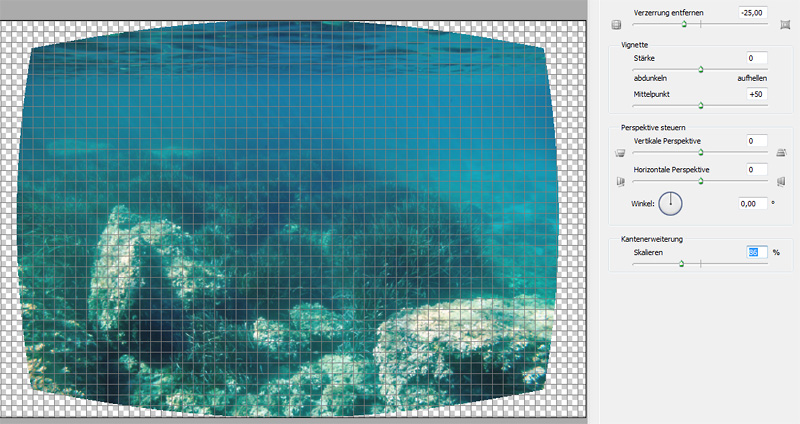Viewport: 800px width, 424px height.
Task: Click the left horizontal perspective icon
Action: click(x=620, y=181)
